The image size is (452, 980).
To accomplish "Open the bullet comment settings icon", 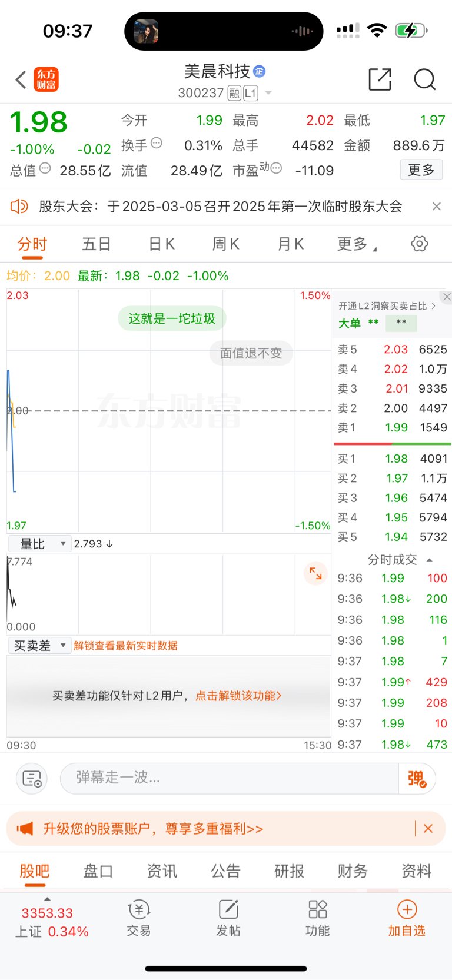I will tap(32, 778).
